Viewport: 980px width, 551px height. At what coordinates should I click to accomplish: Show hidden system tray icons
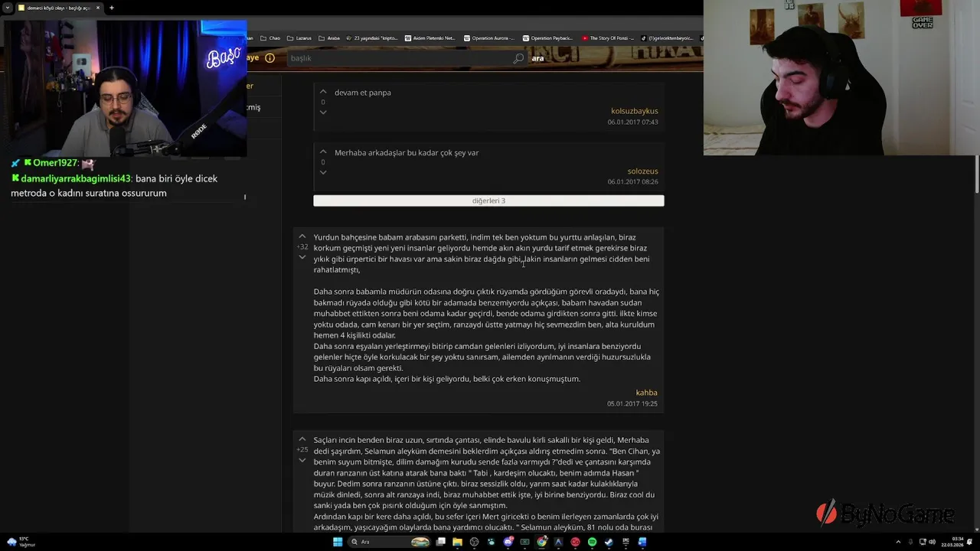(x=898, y=542)
